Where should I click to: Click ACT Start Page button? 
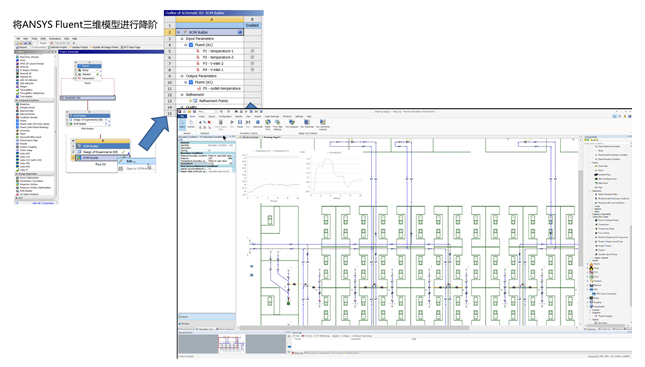point(130,47)
